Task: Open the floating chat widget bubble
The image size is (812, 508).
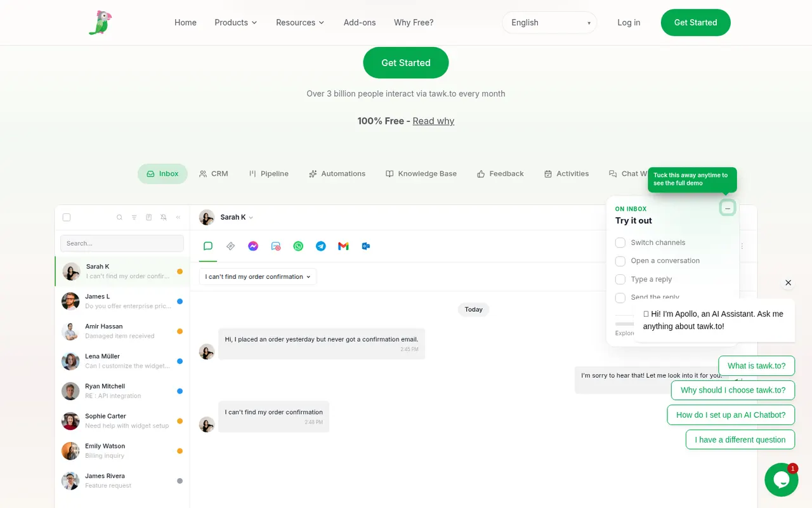Action: 781,479
